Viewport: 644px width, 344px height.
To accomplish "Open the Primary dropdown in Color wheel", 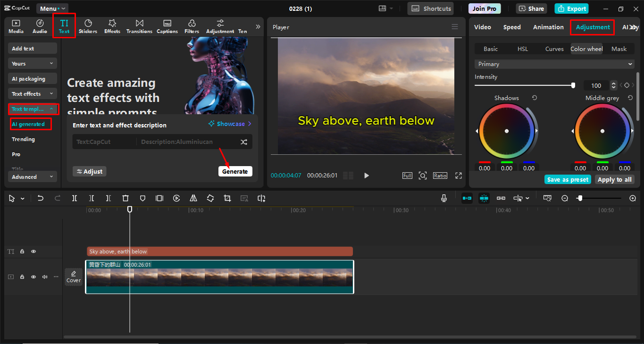I will tap(554, 64).
